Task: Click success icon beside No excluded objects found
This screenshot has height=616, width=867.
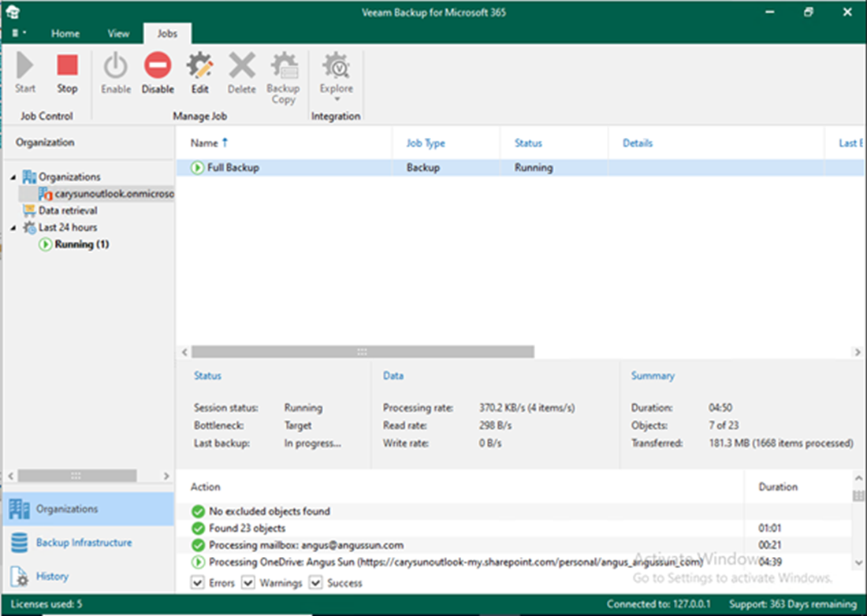Action: coord(198,511)
